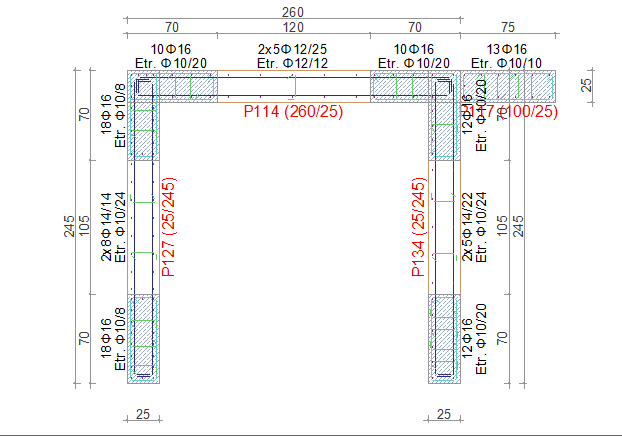Click the 260 overall width dimension
The image size is (622, 437).
[x=293, y=11]
